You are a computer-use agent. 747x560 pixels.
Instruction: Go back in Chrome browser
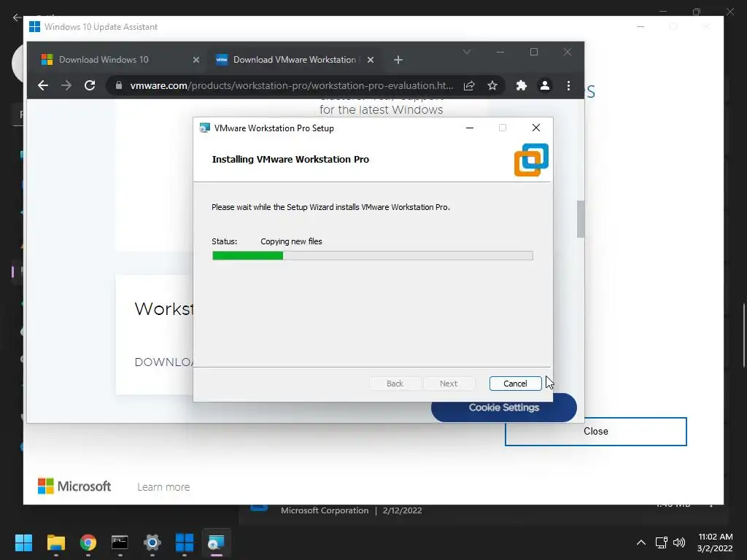(43, 85)
